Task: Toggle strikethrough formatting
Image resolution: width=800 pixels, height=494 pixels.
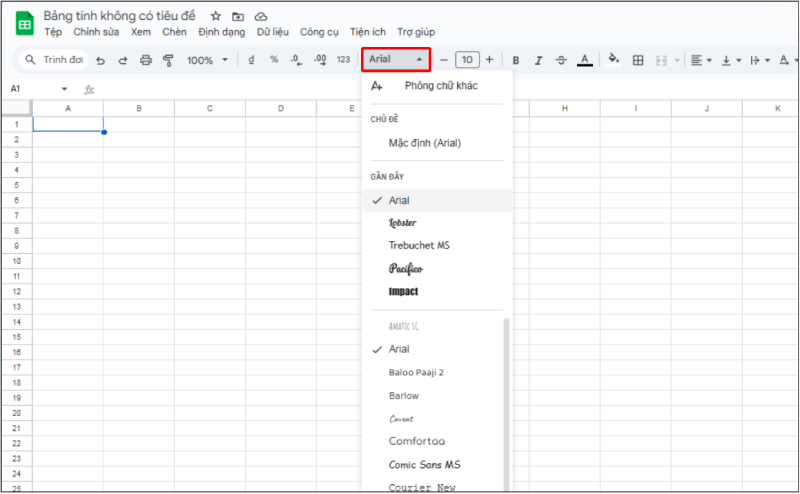Action: 561,60
